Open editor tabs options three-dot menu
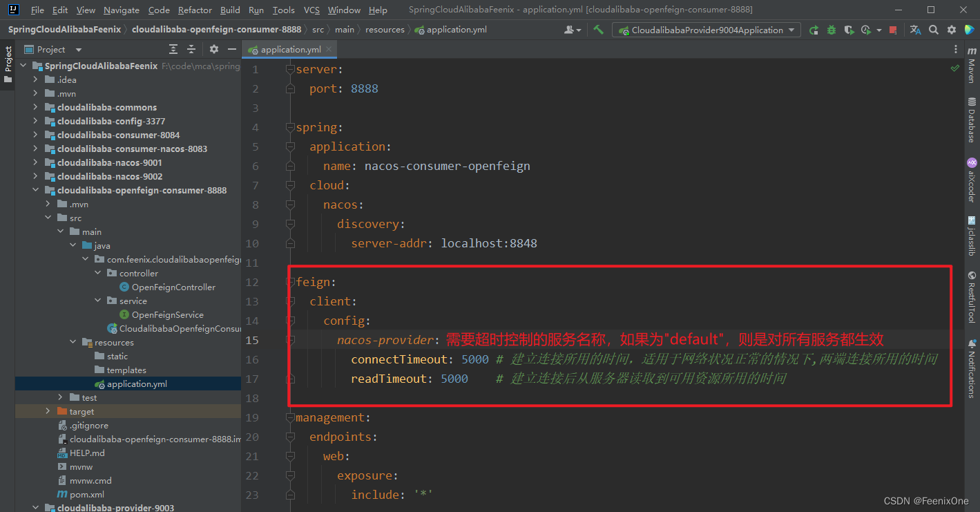 956,49
